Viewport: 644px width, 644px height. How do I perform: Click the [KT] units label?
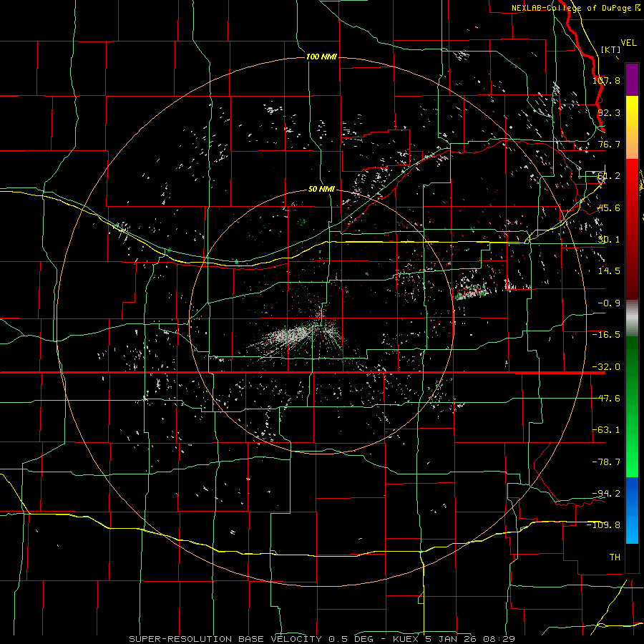point(610,49)
